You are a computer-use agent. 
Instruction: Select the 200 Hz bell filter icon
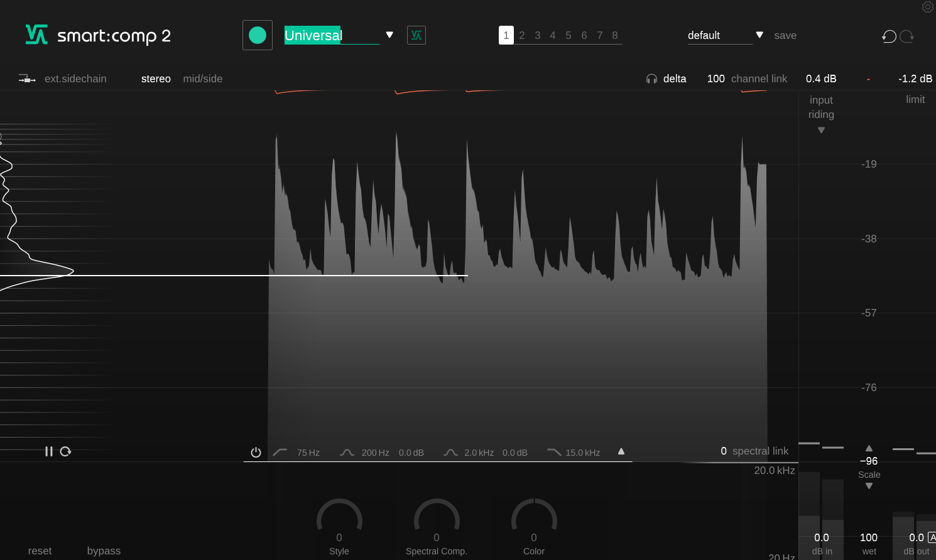tap(347, 452)
